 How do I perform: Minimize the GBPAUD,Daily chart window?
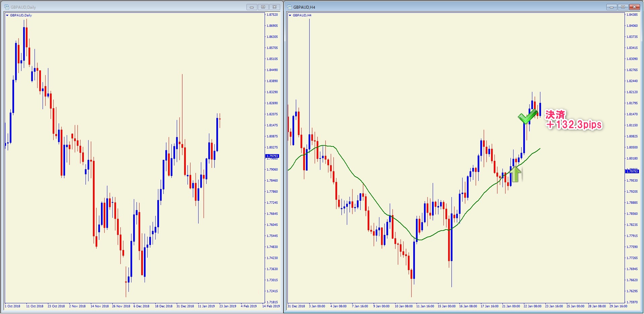(x=252, y=7)
